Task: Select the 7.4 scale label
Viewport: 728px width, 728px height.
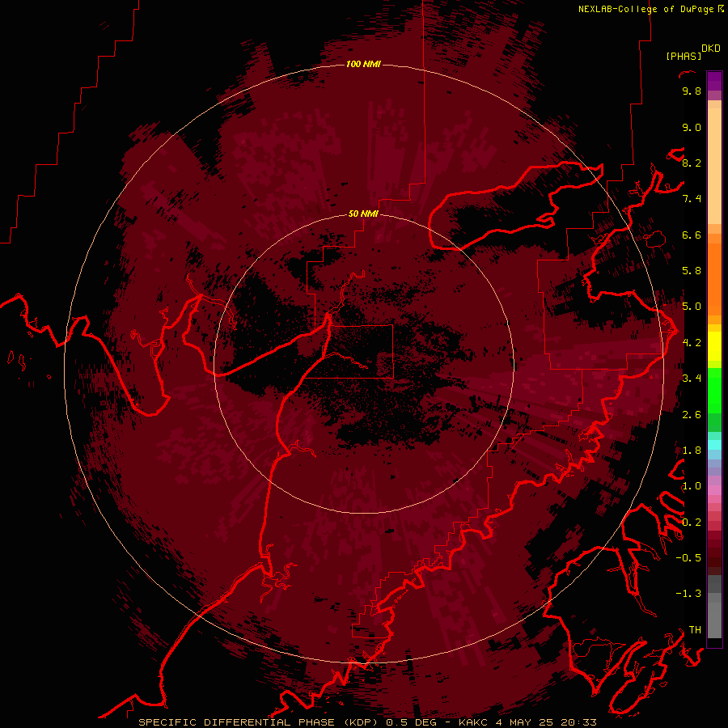Action: pos(692,199)
